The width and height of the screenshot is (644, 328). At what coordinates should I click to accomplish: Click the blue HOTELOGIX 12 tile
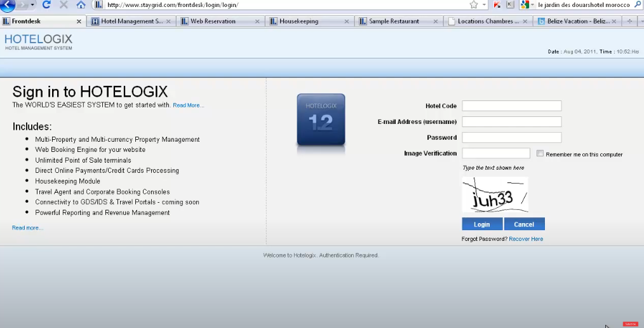click(x=321, y=120)
